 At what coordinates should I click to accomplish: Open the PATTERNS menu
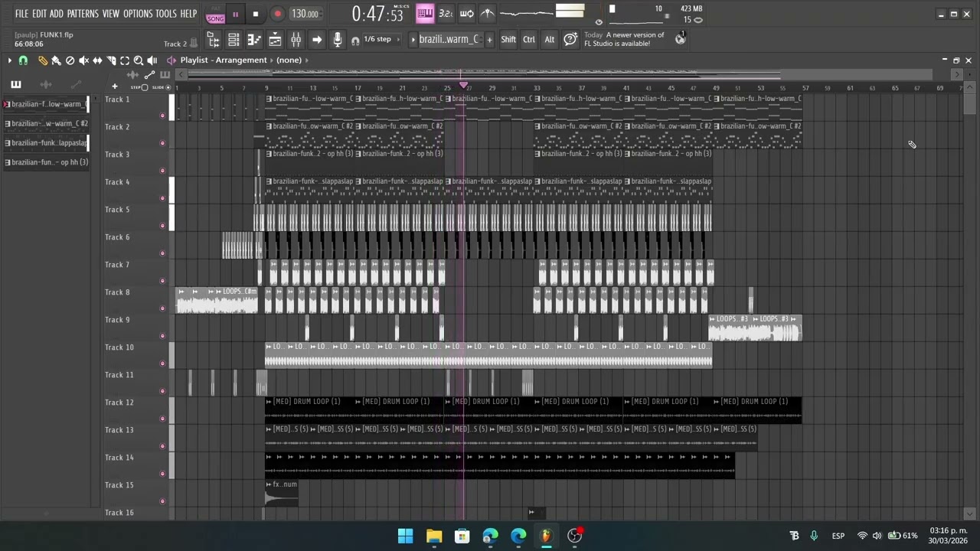tap(83, 14)
